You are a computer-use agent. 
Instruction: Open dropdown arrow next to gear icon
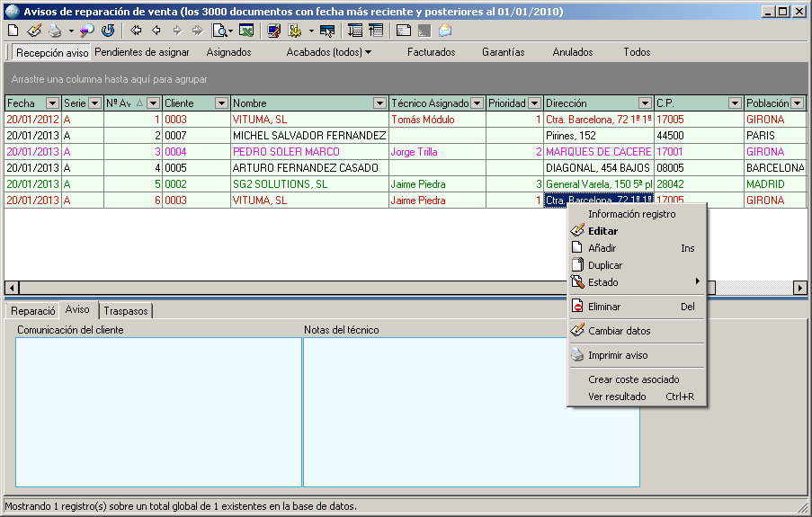pos(311,31)
